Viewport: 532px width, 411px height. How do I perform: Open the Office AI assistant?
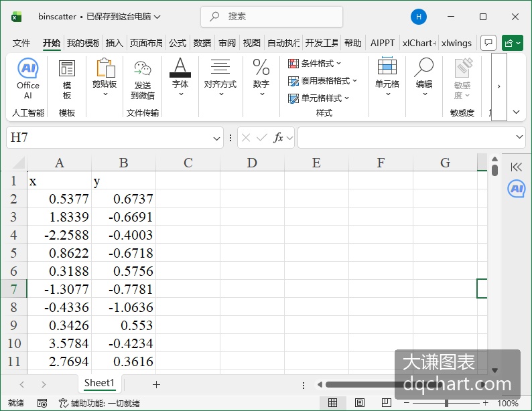click(x=28, y=78)
